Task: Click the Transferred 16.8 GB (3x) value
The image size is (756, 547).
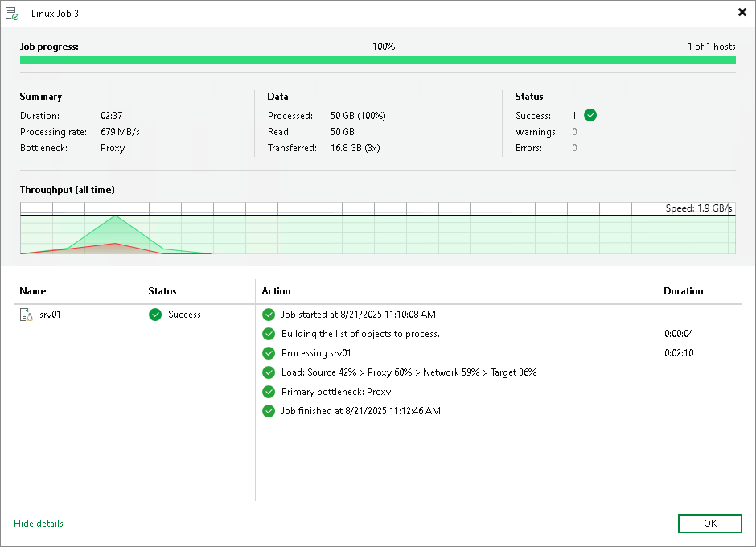Action: point(355,148)
